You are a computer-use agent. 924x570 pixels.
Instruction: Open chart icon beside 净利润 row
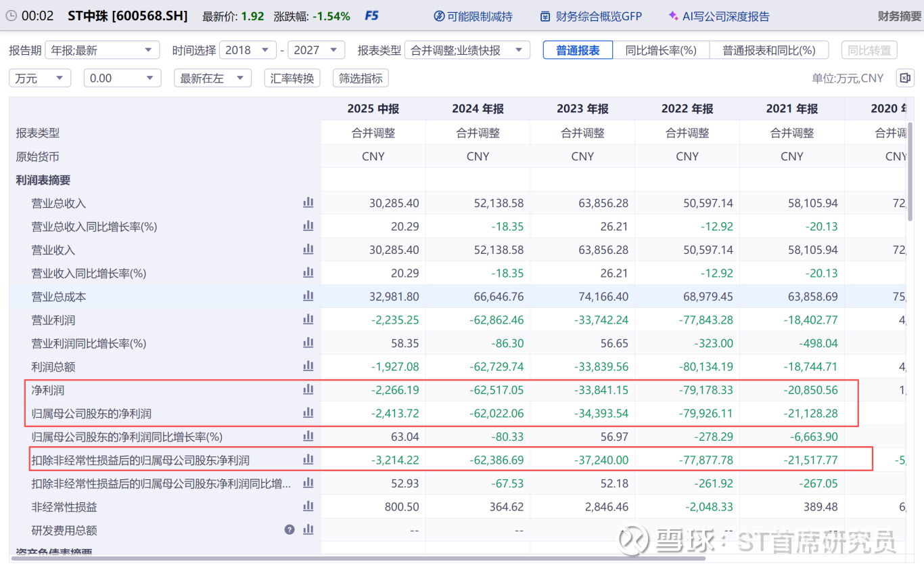[308, 389]
